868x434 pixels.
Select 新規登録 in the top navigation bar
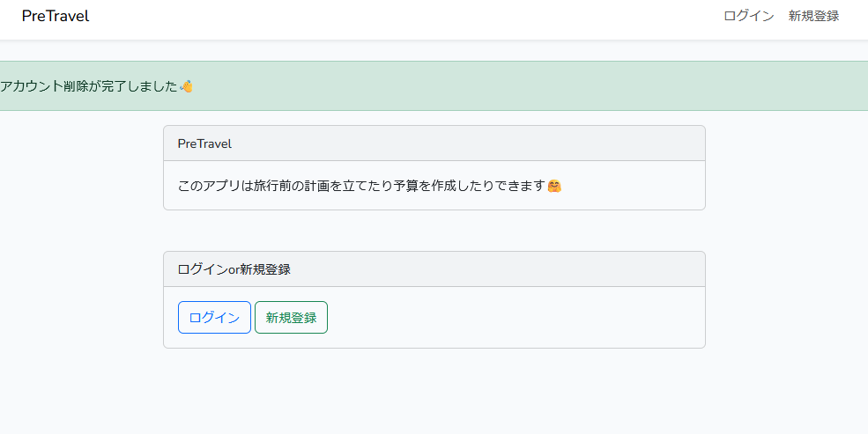[813, 16]
